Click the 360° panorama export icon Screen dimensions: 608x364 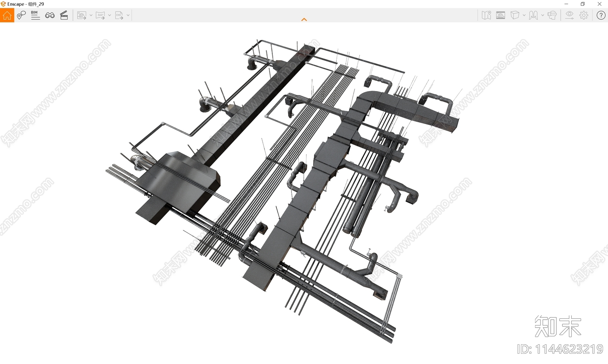tap(100, 16)
